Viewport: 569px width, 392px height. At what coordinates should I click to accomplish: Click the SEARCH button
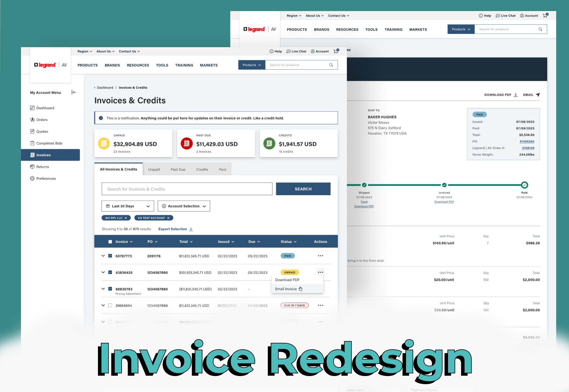coord(303,189)
